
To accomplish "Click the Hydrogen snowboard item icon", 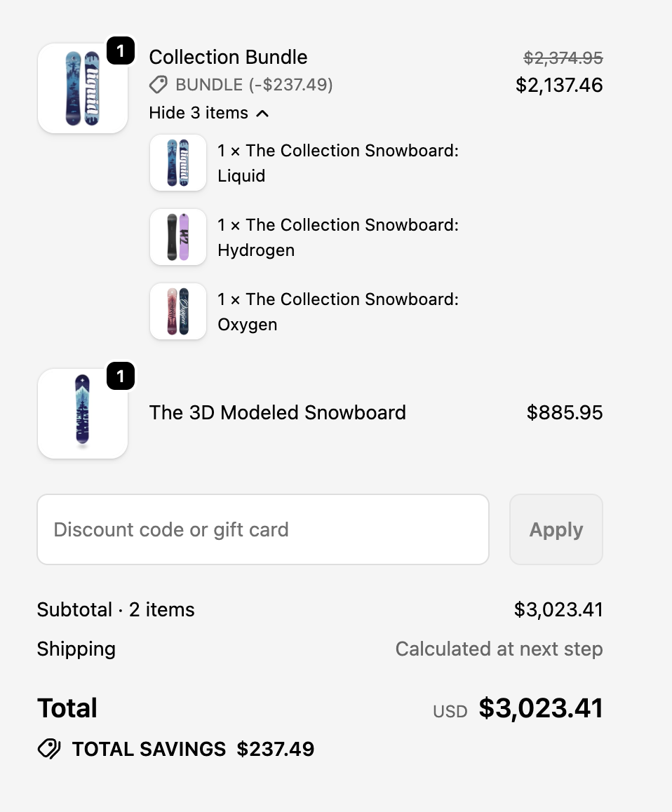I will [x=177, y=237].
